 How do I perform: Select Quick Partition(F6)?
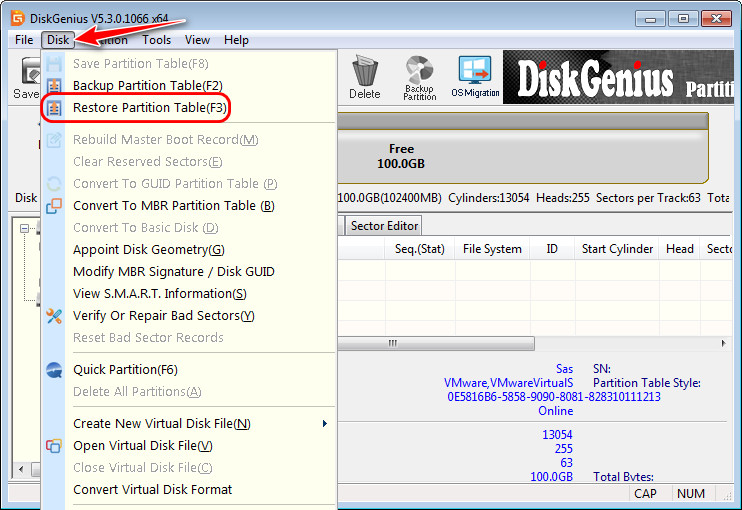pyautogui.click(x=125, y=369)
